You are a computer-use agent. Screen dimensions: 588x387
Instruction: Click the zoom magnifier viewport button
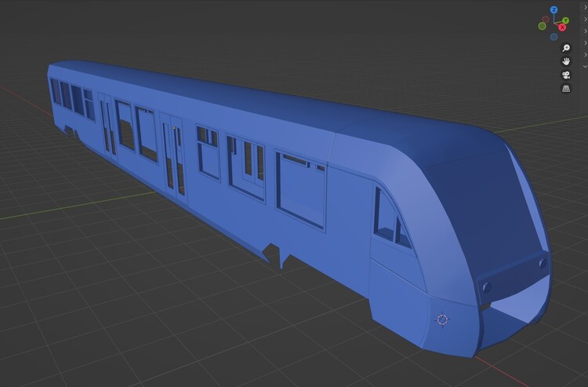tap(566, 48)
